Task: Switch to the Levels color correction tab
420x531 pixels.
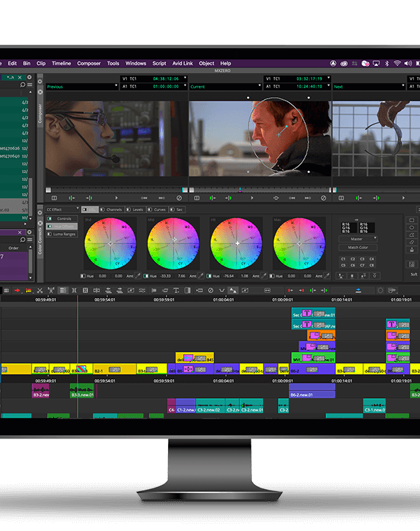Action: [135, 210]
